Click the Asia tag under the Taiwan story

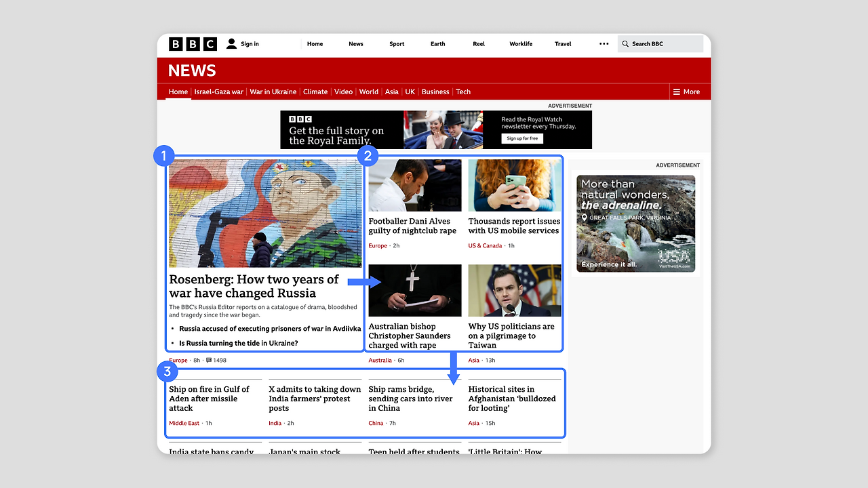[474, 361]
